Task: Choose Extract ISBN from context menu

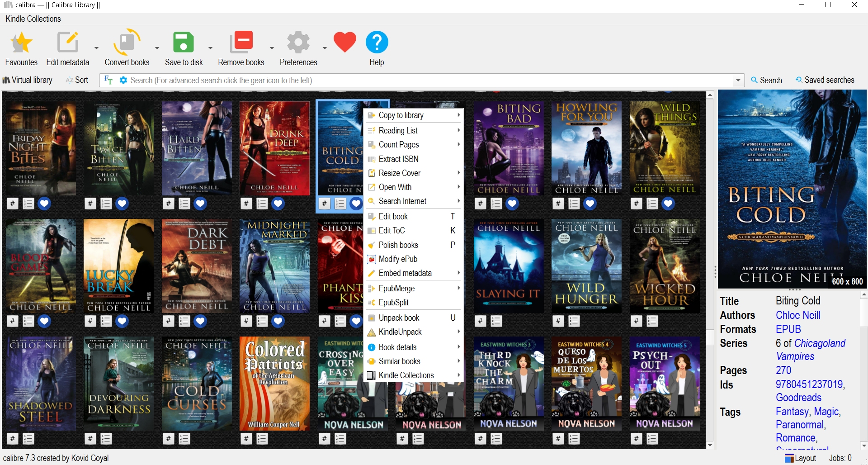Action: 414,159
